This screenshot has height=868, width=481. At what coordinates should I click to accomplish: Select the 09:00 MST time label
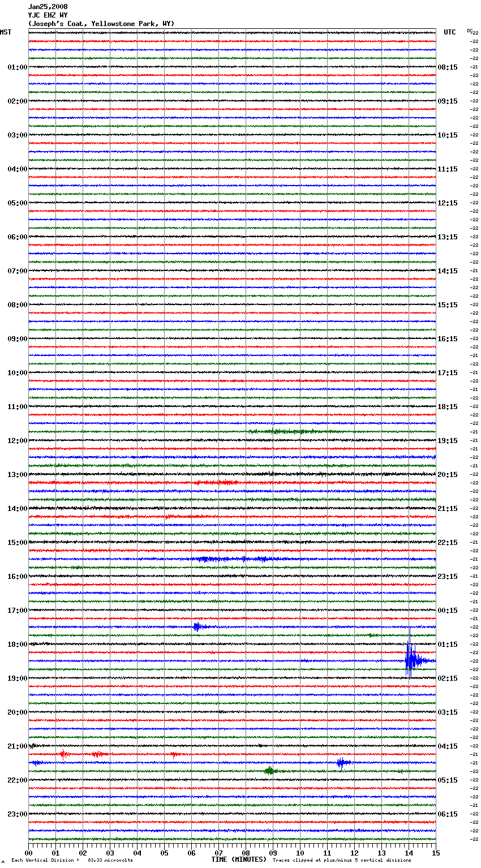pyautogui.click(x=17, y=339)
